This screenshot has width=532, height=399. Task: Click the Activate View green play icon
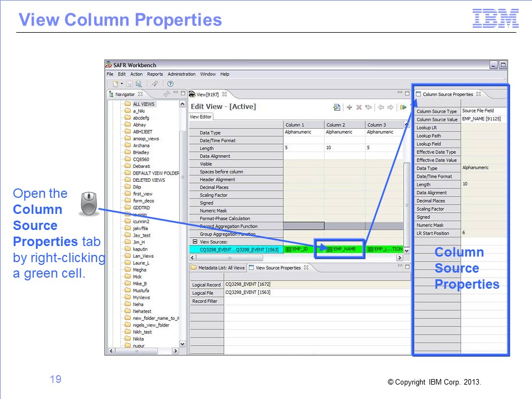[x=403, y=107]
